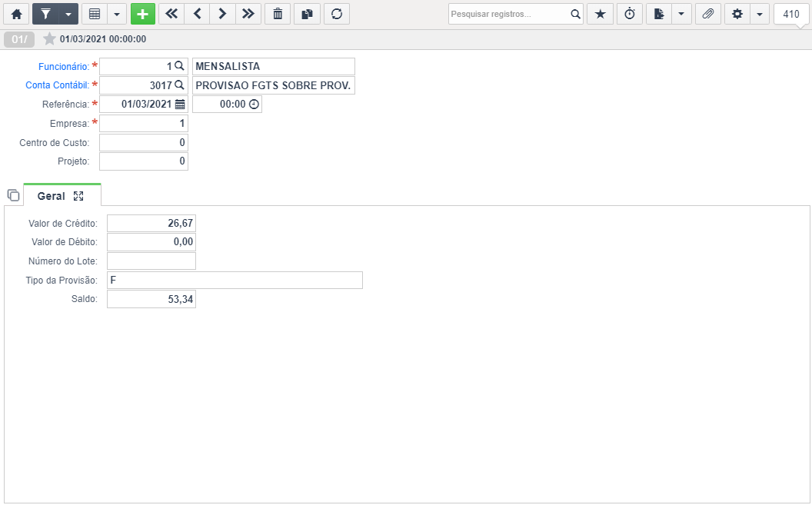Click the Valor de Débito field
812x505 pixels.
(x=151, y=242)
